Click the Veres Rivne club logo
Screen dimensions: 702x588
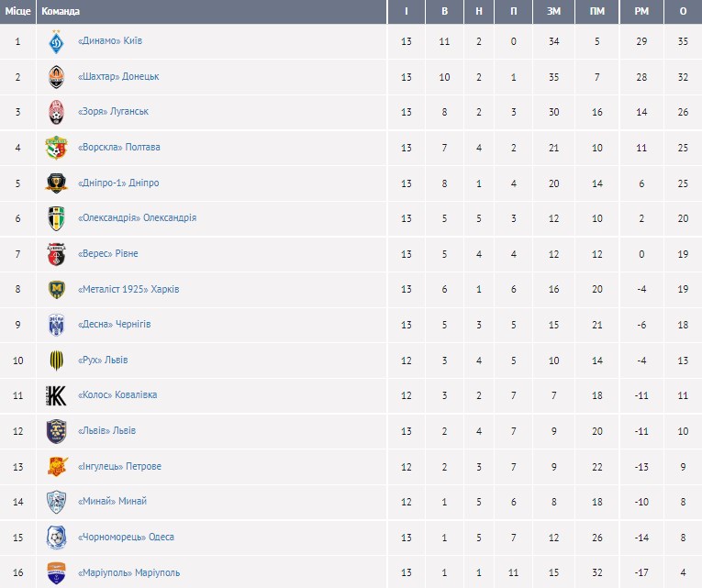[56, 254]
